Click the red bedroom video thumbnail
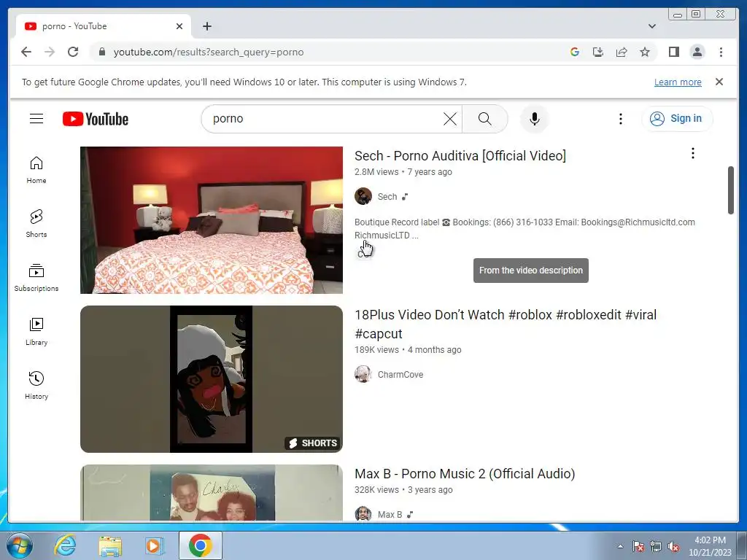This screenshot has width=747, height=560. pos(212,220)
